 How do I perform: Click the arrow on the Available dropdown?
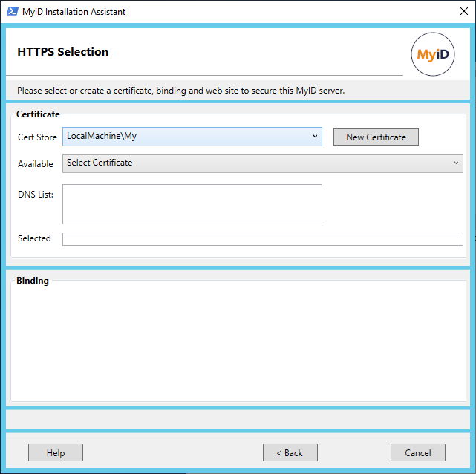[456, 163]
